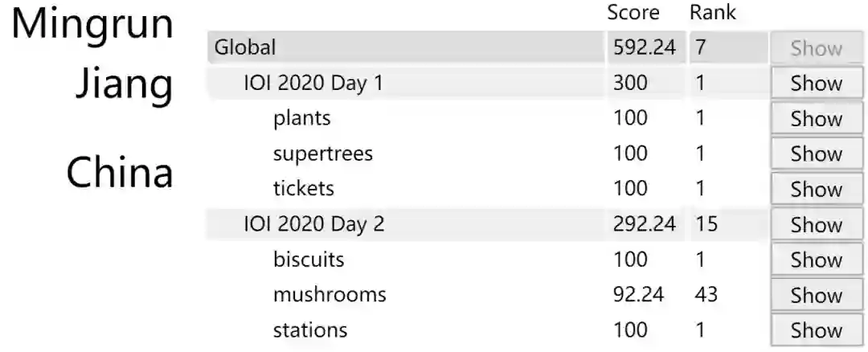Screen dimensions: 868x352
Task: Select the IOI 2020 Day 2 row label
Action: point(313,224)
